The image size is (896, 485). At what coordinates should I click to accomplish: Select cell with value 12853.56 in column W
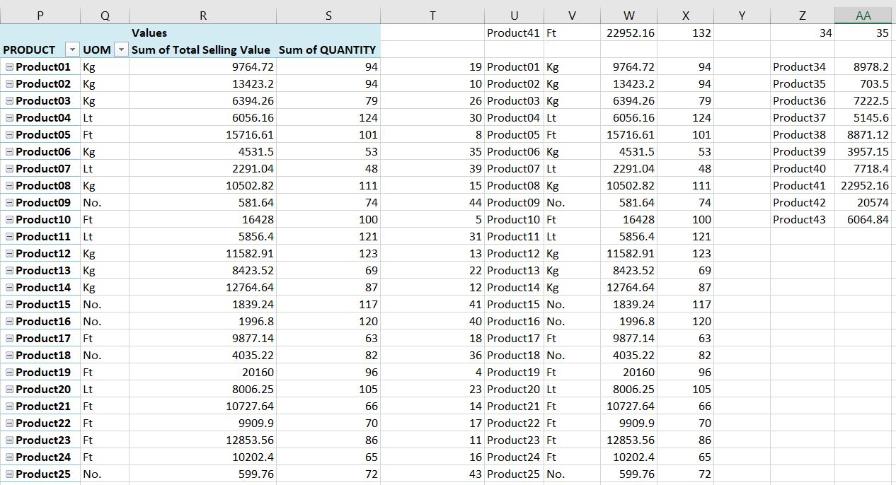629,440
